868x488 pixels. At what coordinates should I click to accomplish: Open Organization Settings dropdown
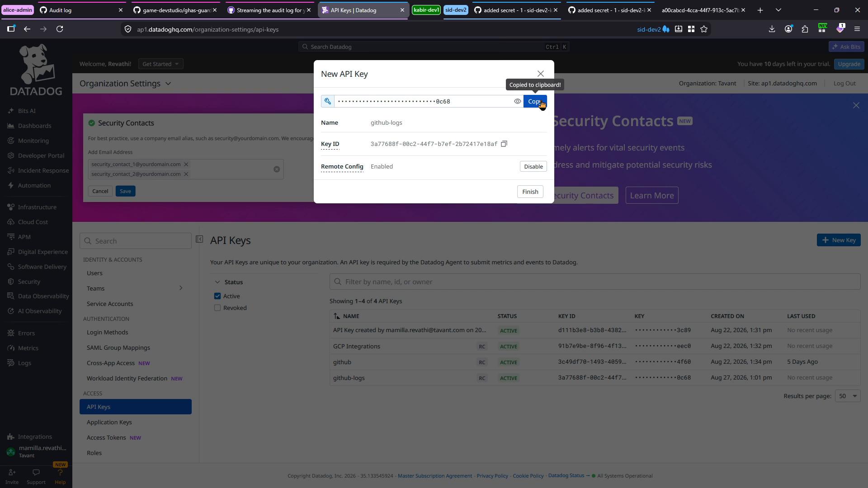125,84
